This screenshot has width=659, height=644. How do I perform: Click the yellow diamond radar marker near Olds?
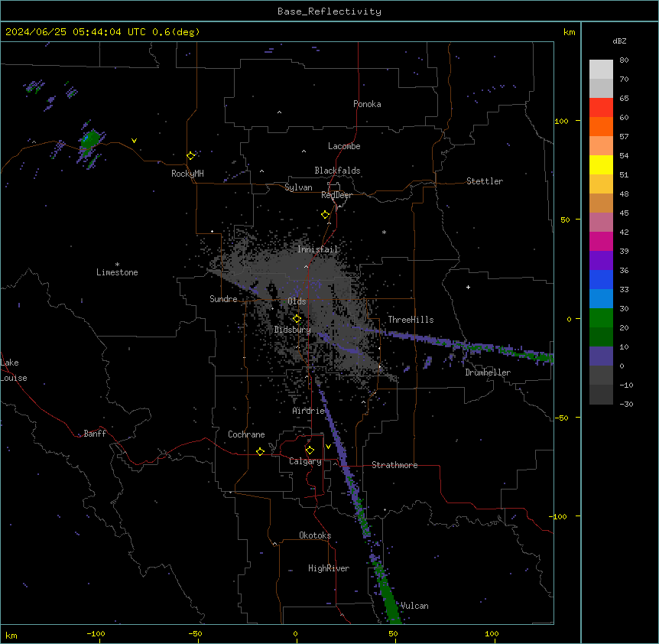297,319
